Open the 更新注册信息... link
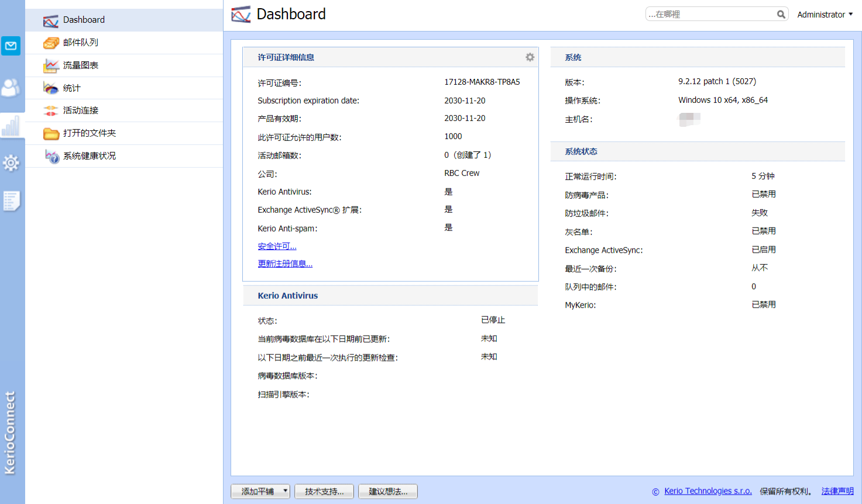Viewport: 862px width, 504px height. pyautogui.click(x=285, y=264)
